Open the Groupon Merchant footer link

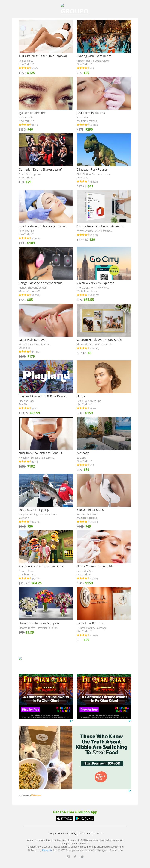(58, 833)
